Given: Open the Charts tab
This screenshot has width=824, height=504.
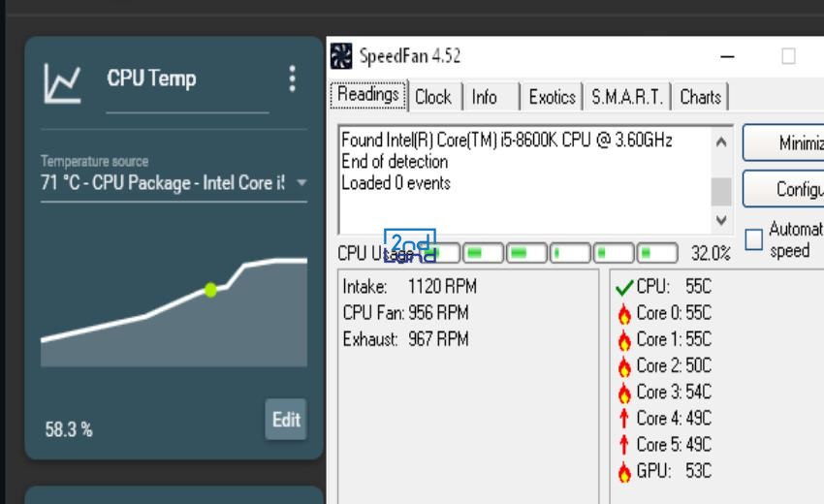Looking at the screenshot, I should (x=700, y=97).
